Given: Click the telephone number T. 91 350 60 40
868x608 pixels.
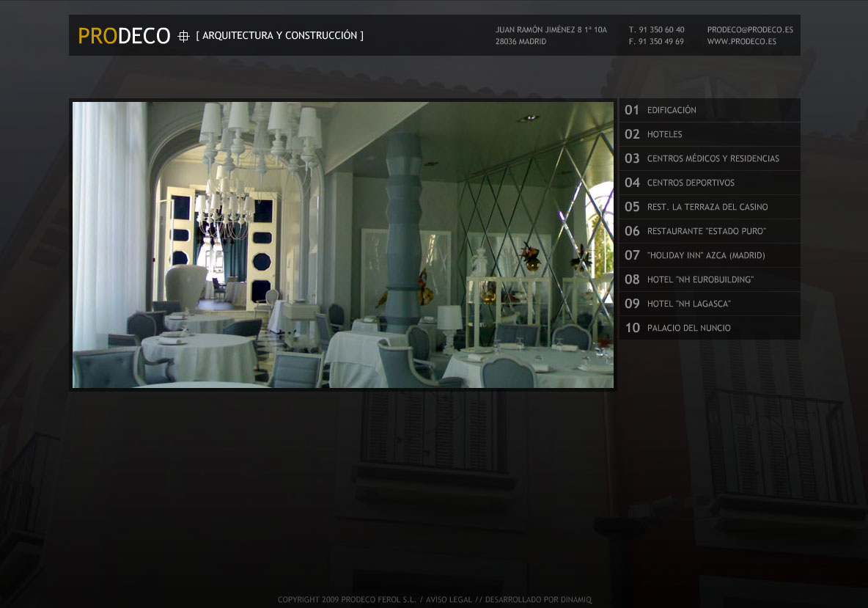Looking at the screenshot, I should (657, 30).
